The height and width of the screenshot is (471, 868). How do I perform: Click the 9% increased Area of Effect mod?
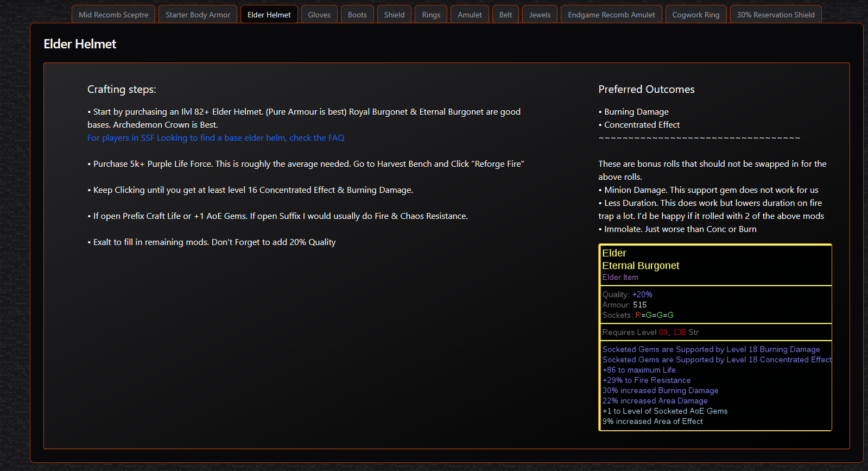click(652, 422)
